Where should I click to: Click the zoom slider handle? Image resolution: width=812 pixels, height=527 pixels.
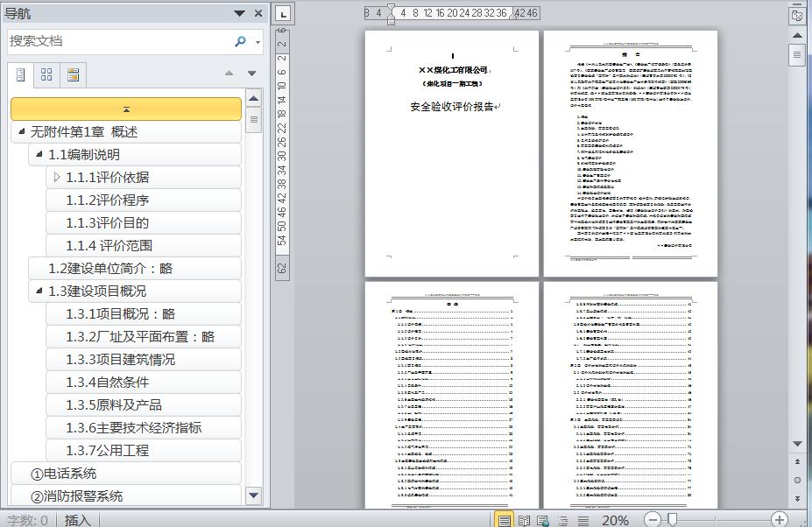[x=672, y=519]
